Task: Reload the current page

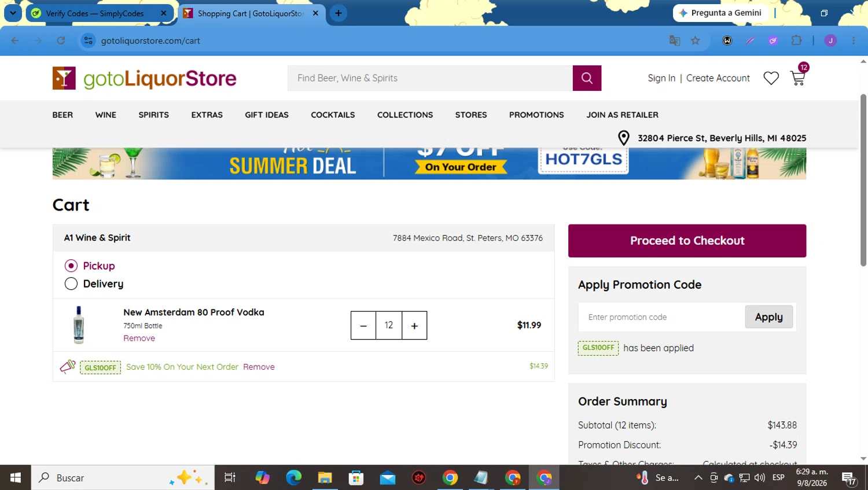Action: 61,40
